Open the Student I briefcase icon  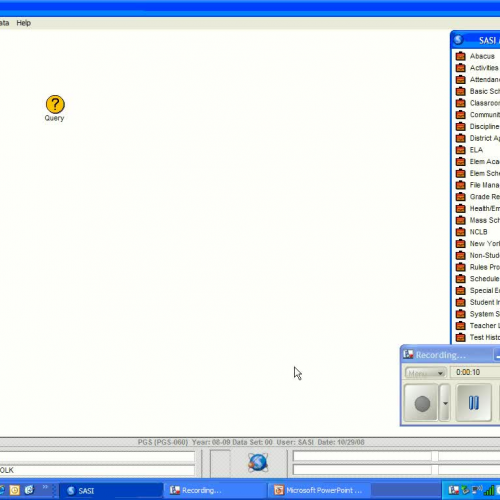[460, 302]
